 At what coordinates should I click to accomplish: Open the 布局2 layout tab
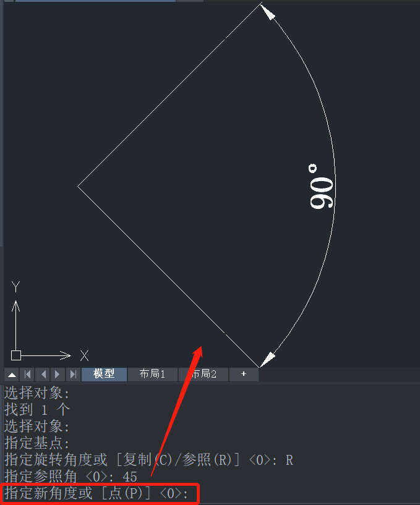pos(204,374)
